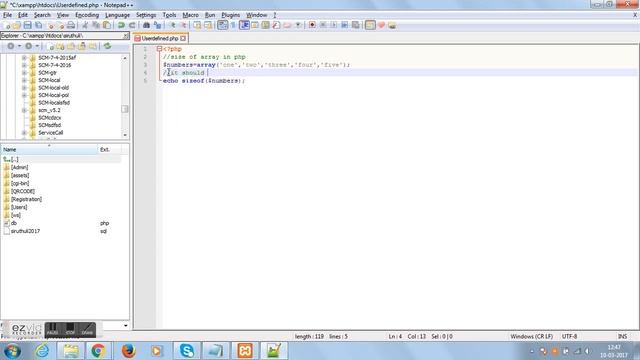
Task: Toggle the Explorer panel toolbar icon
Action: tap(370, 25)
